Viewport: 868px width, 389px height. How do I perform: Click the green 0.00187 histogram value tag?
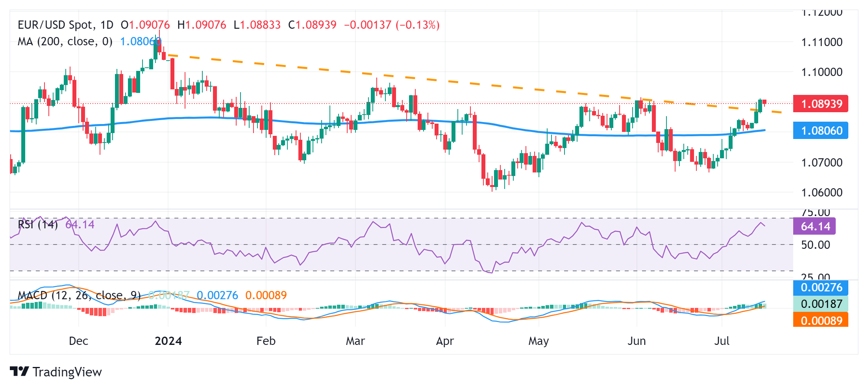(x=820, y=304)
